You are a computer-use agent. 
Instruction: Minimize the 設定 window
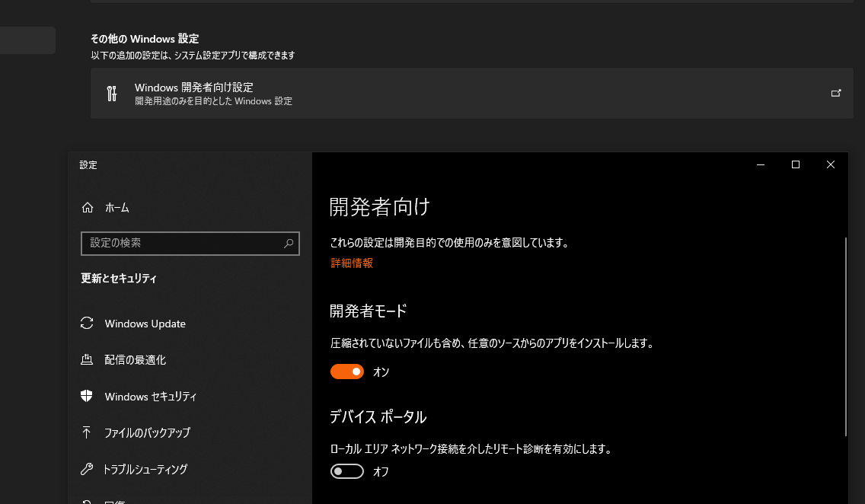coord(761,164)
